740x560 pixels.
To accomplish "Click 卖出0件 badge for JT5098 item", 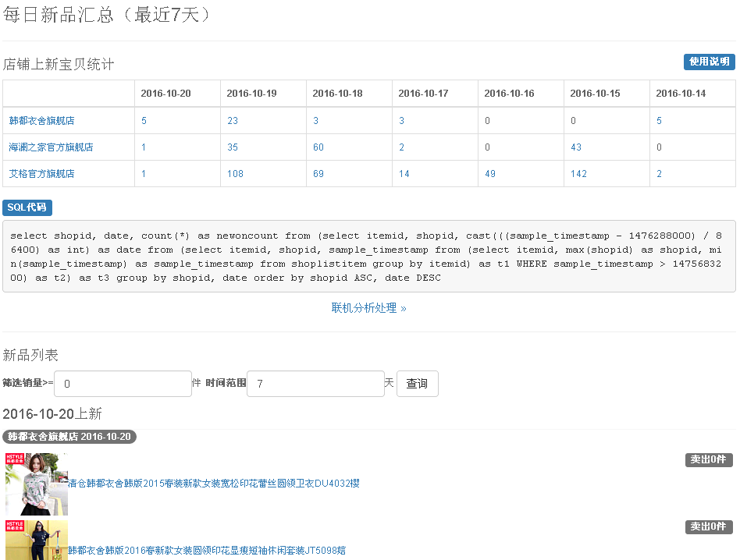I will 709,526.
